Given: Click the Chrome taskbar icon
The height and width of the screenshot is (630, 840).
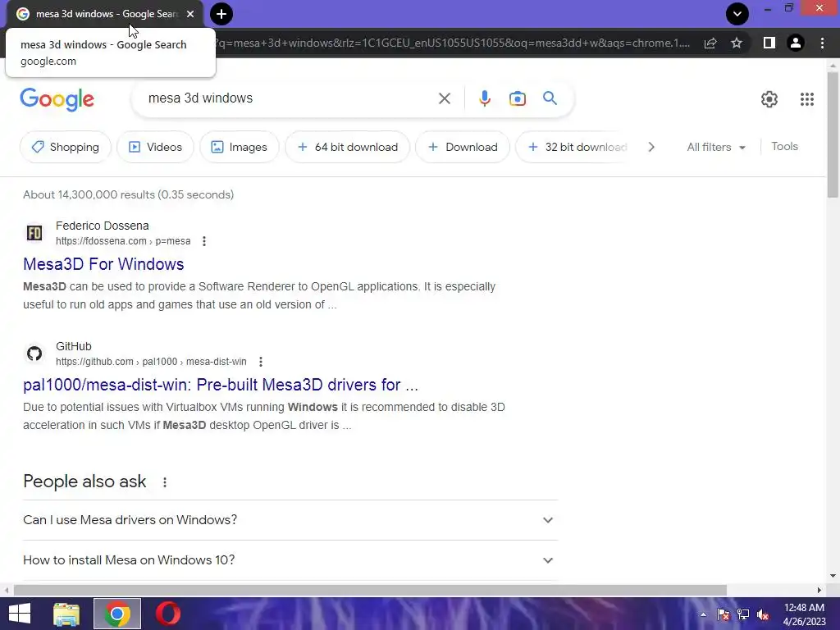Looking at the screenshot, I should [x=117, y=614].
